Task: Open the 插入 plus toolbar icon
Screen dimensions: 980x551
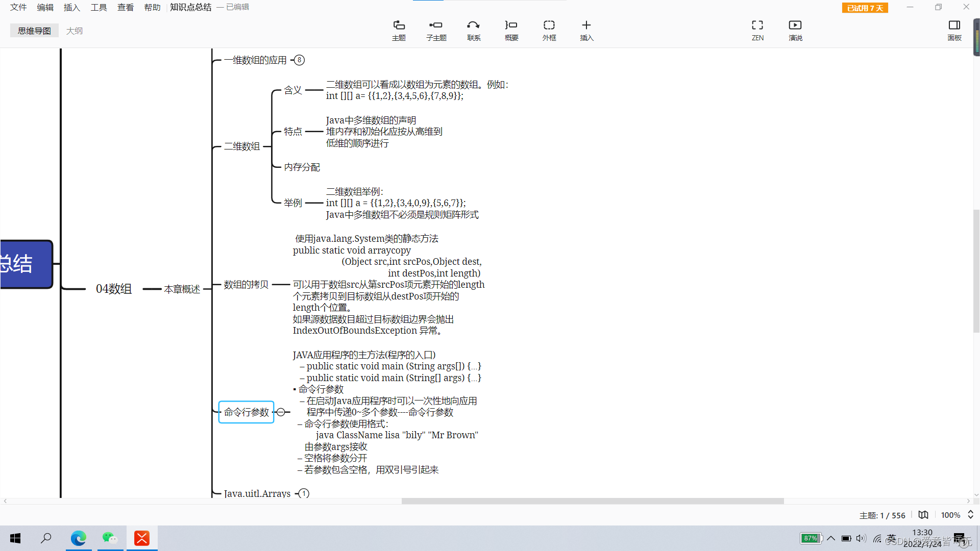Action: click(586, 31)
